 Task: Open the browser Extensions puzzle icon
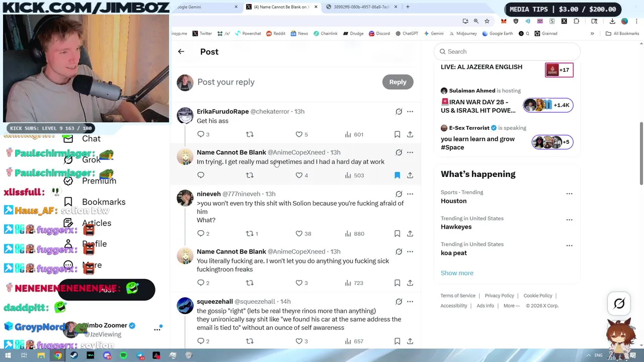tap(576, 21)
